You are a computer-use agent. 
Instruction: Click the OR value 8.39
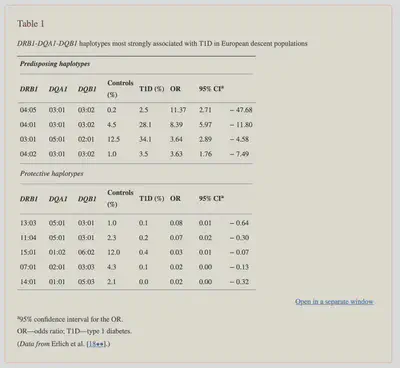tap(176, 125)
